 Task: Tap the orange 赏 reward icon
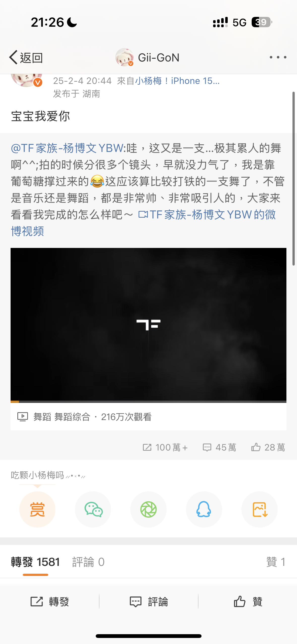[x=37, y=509]
